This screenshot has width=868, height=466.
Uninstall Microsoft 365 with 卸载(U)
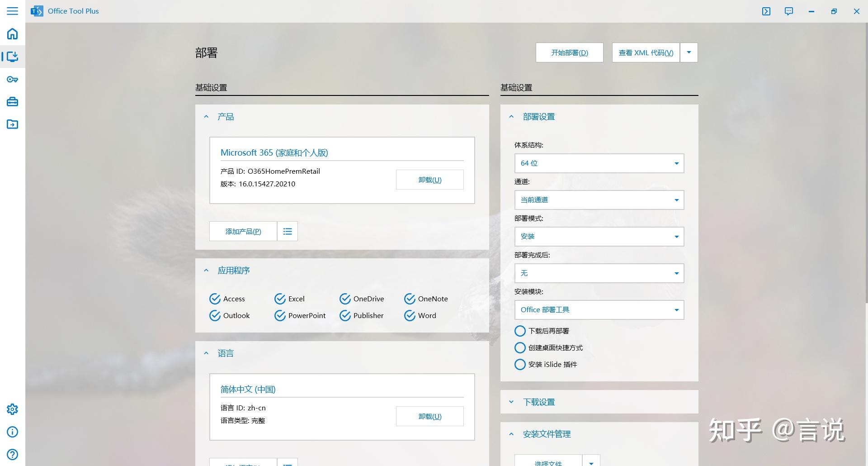point(430,180)
